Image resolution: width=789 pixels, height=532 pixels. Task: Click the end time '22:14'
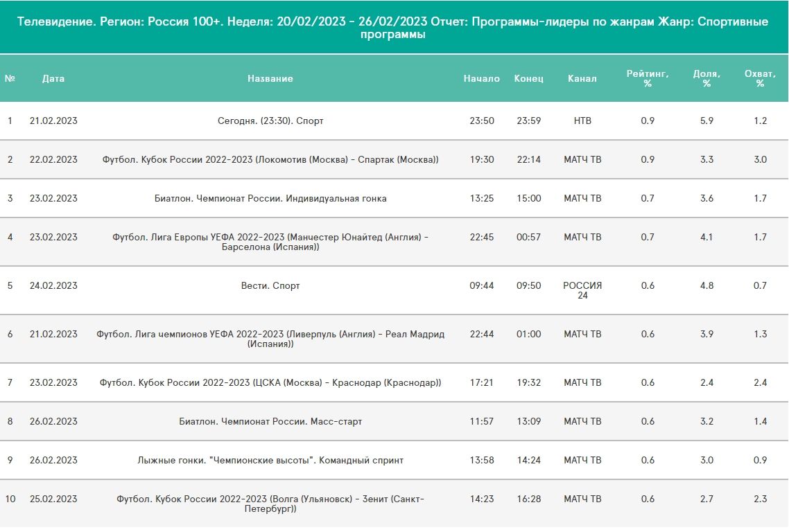pyautogui.click(x=528, y=159)
